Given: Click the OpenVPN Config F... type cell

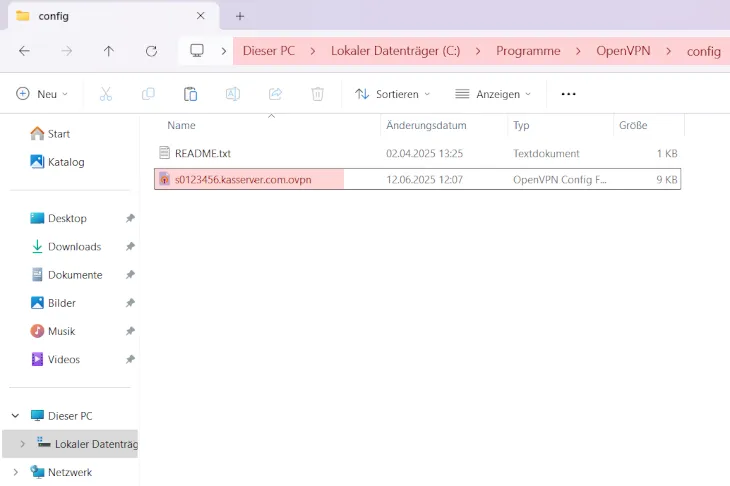Looking at the screenshot, I should coord(560,180).
